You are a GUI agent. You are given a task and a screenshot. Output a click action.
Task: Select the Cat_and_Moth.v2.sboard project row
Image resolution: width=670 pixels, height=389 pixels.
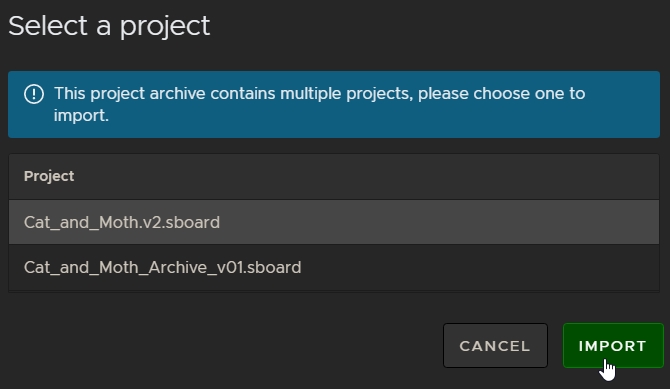coord(334,222)
